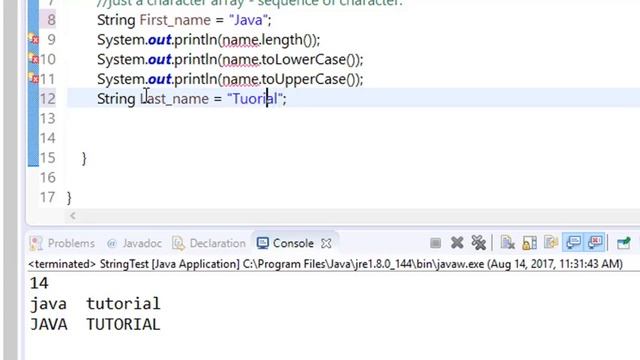
Task: Click name.toLowerCase() on line 10
Action: coord(289,60)
